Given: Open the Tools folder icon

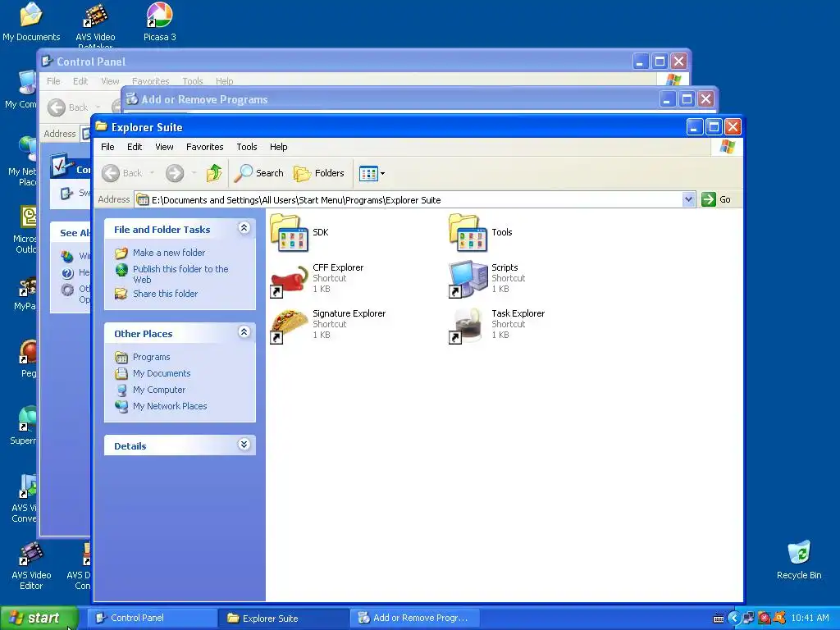Looking at the screenshot, I should point(468,232).
